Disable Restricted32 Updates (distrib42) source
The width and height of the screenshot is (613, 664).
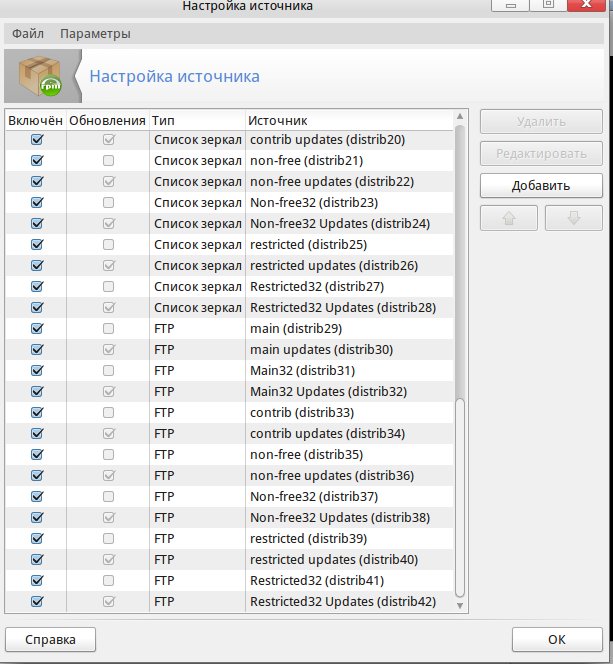coord(37,601)
